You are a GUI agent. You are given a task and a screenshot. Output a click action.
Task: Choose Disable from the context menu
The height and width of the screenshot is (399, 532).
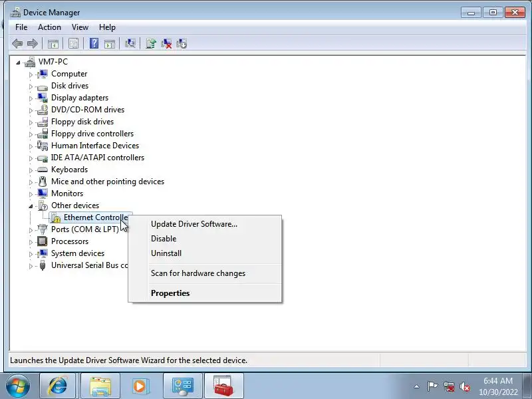click(x=205, y=239)
